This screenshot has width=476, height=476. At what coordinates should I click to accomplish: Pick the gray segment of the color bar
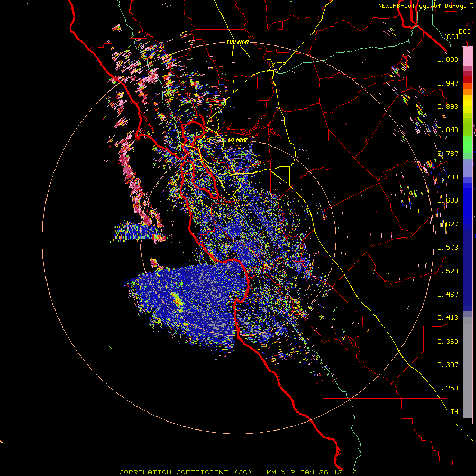coord(467,368)
